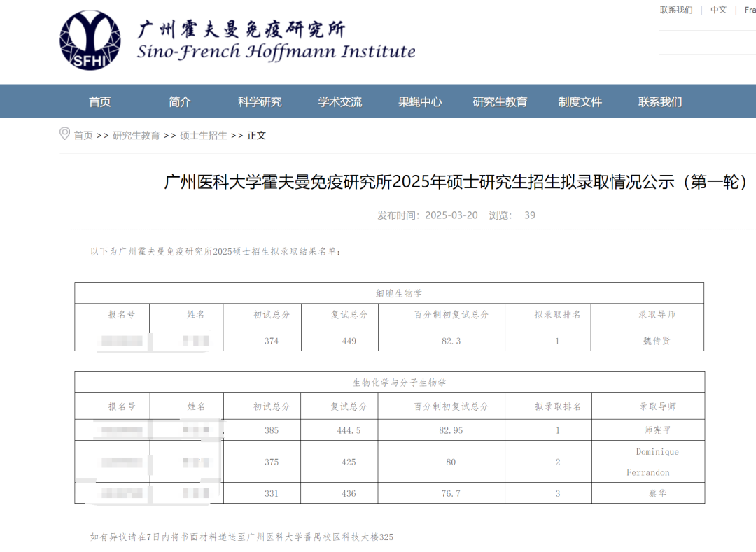This screenshot has width=756, height=552.
Task: Click the Sino-French Hoffmann Institute title text
Action: pos(276,52)
